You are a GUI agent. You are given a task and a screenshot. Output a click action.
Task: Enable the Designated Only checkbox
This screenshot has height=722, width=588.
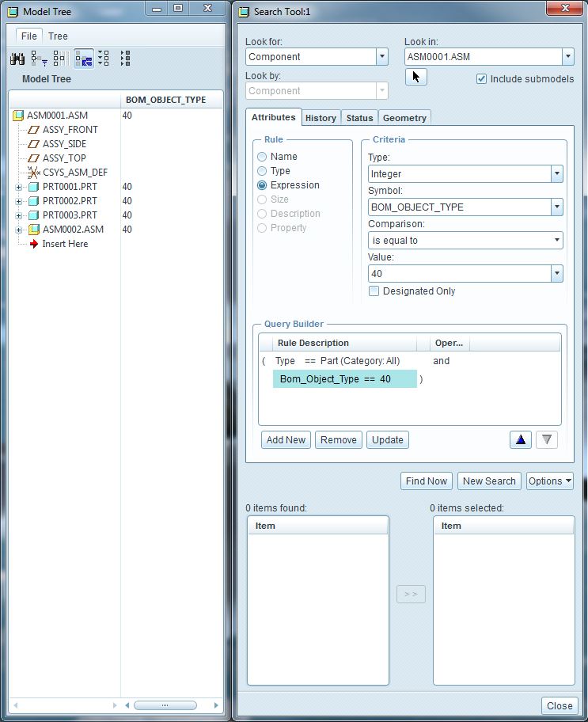pos(374,291)
